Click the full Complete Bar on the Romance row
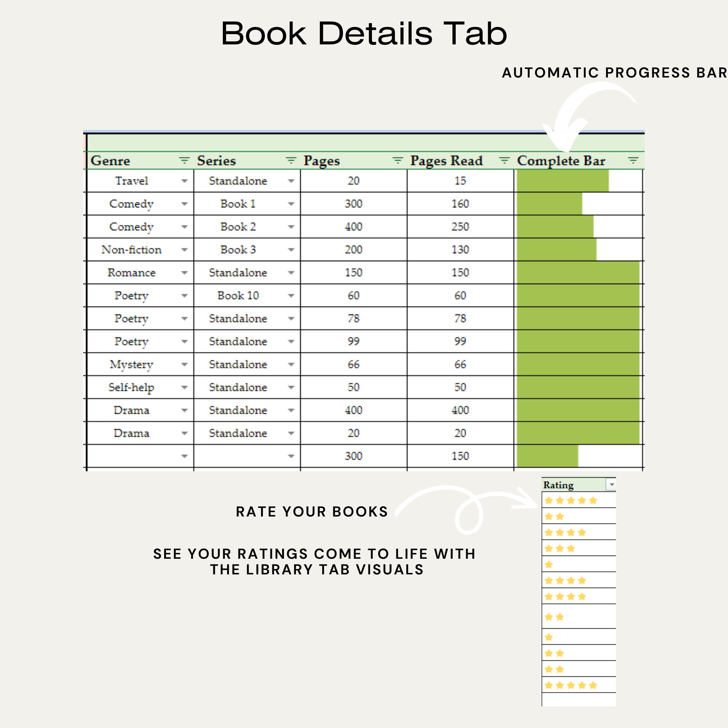Screen dimensions: 728x728 coord(579,272)
